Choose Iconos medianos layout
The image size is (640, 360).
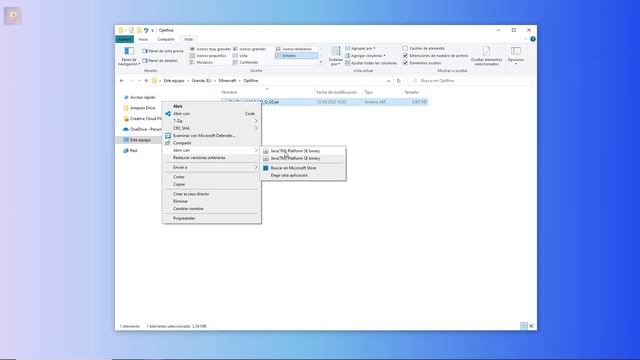294,49
